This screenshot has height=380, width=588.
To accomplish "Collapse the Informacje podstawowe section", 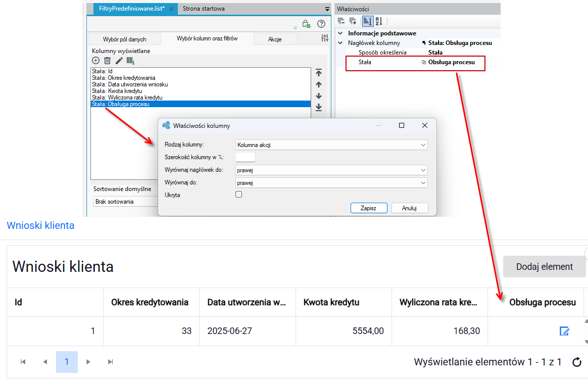I will [x=340, y=33].
